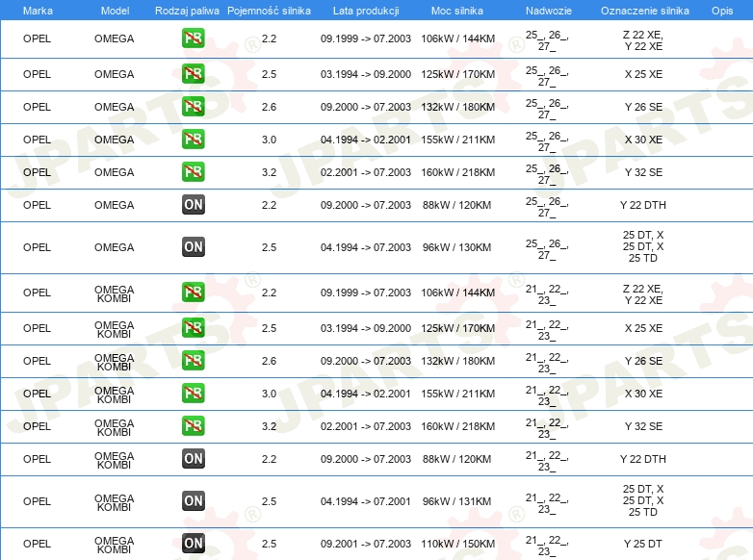Click the petrol icon in the OMEGA sedan 3.2 row
This screenshot has height=560, width=753.
point(193,172)
